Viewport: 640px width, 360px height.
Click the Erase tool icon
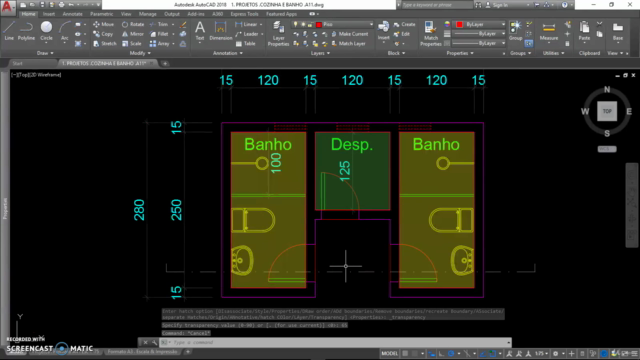pos(183,25)
